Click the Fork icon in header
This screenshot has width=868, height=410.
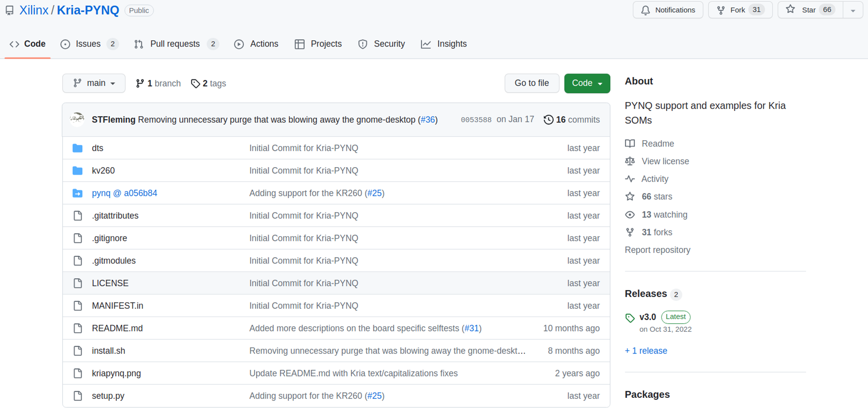721,10
